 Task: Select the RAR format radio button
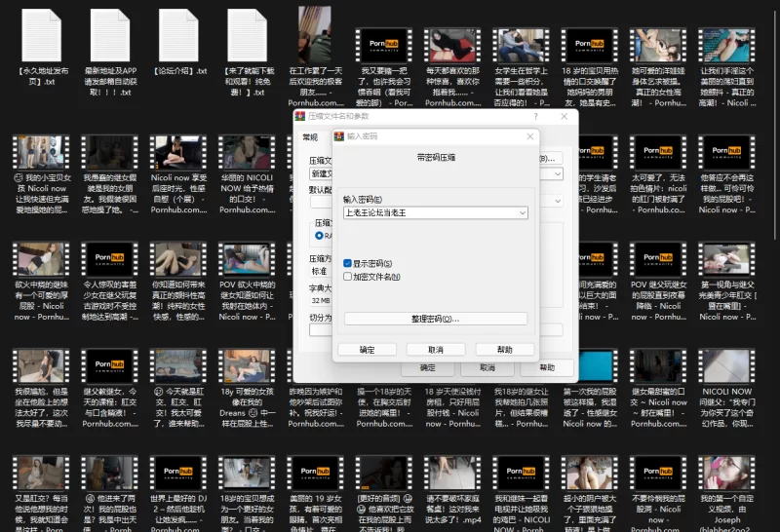[319, 235]
